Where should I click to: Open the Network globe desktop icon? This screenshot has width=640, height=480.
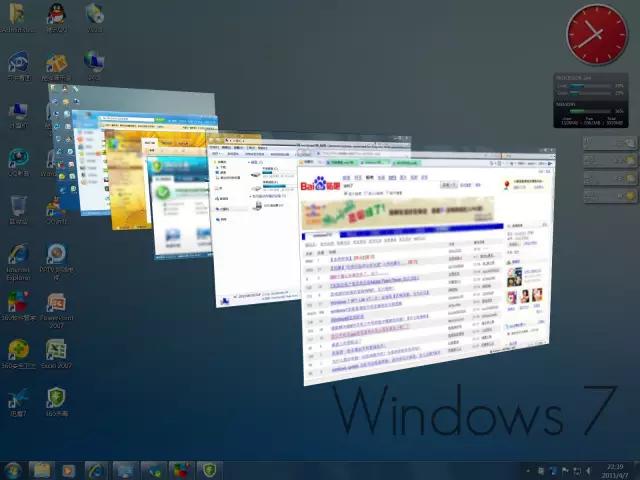coord(94,65)
